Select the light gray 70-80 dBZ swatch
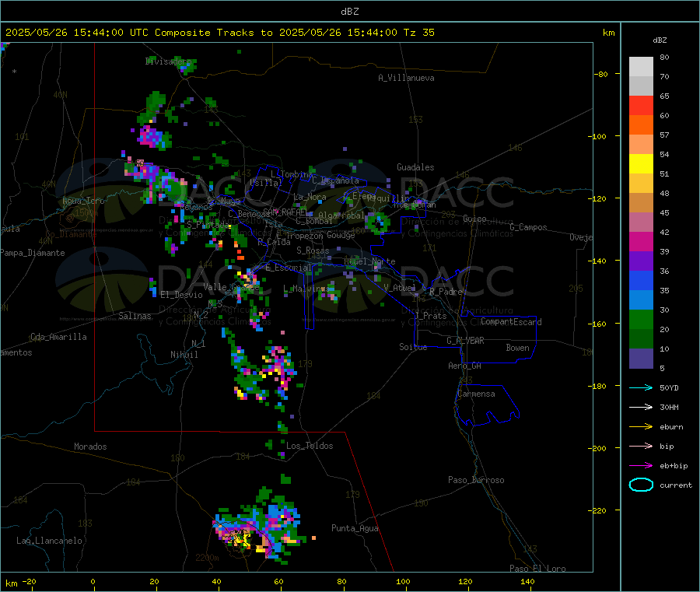 (x=641, y=67)
